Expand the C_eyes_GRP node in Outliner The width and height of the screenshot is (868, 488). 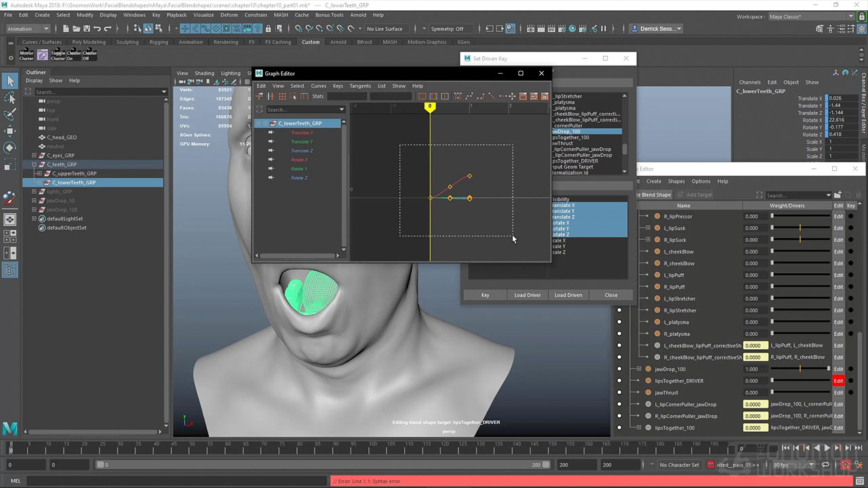click(x=34, y=155)
